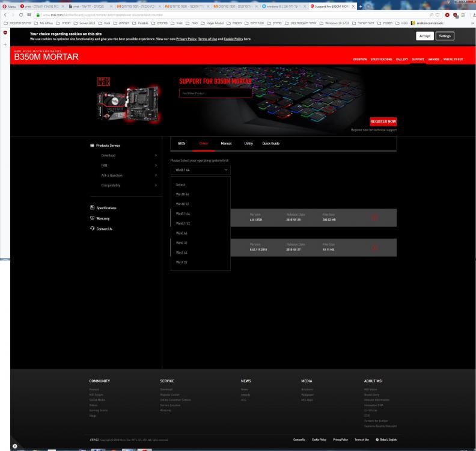The height and width of the screenshot is (451, 476).
Task: Choose Win8.1 32 from OS list
Action: click(x=201, y=223)
